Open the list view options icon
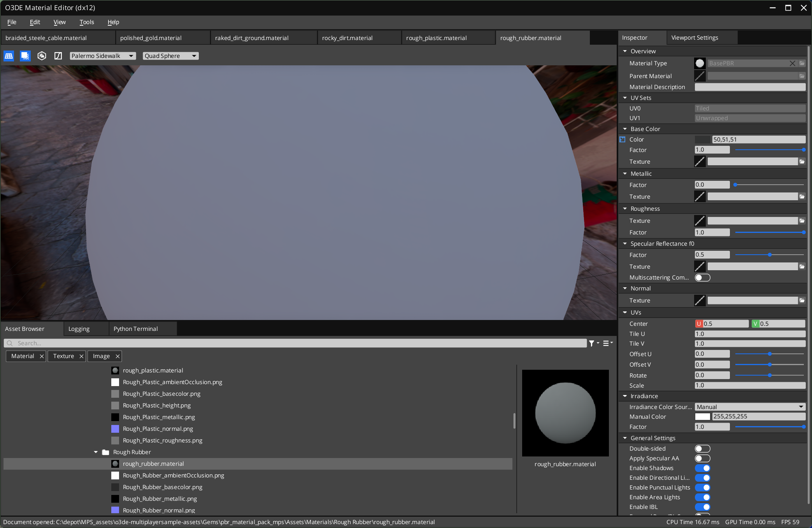812x528 pixels. [x=606, y=343]
